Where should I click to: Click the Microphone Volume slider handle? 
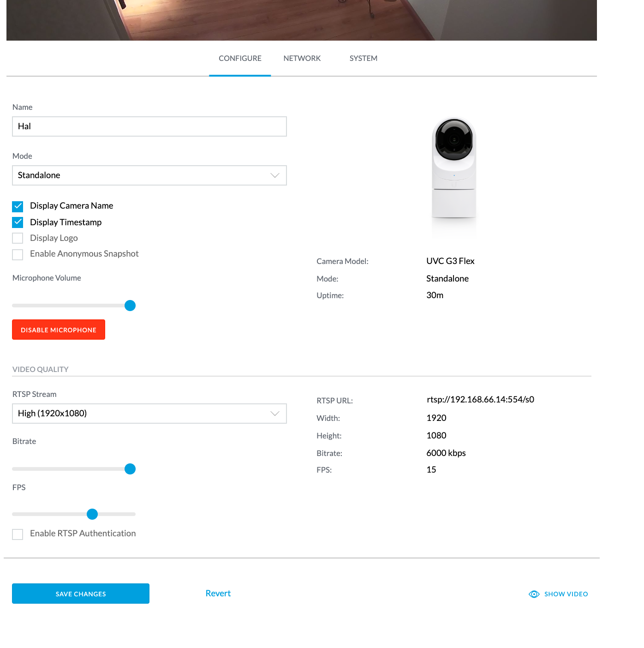pos(130,306)
